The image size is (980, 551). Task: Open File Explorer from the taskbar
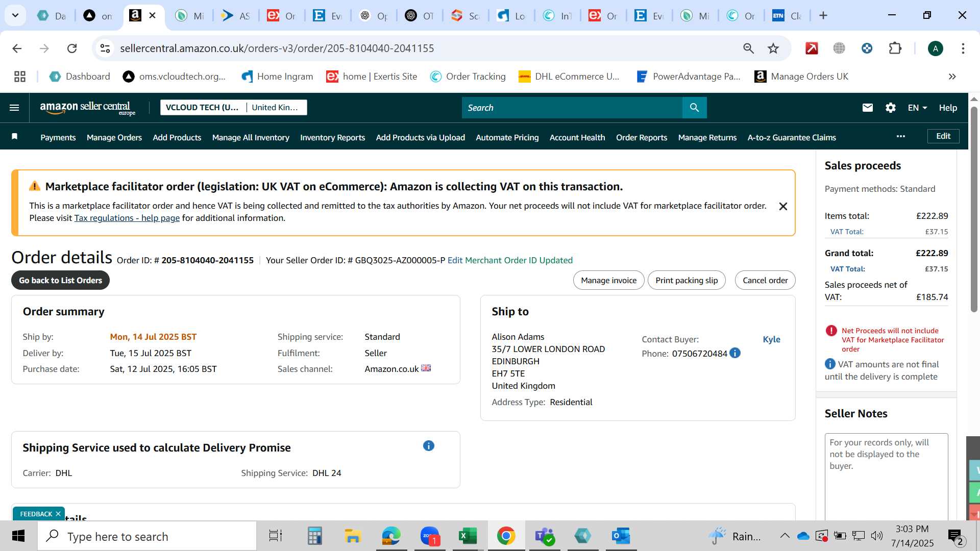[353, 536]
